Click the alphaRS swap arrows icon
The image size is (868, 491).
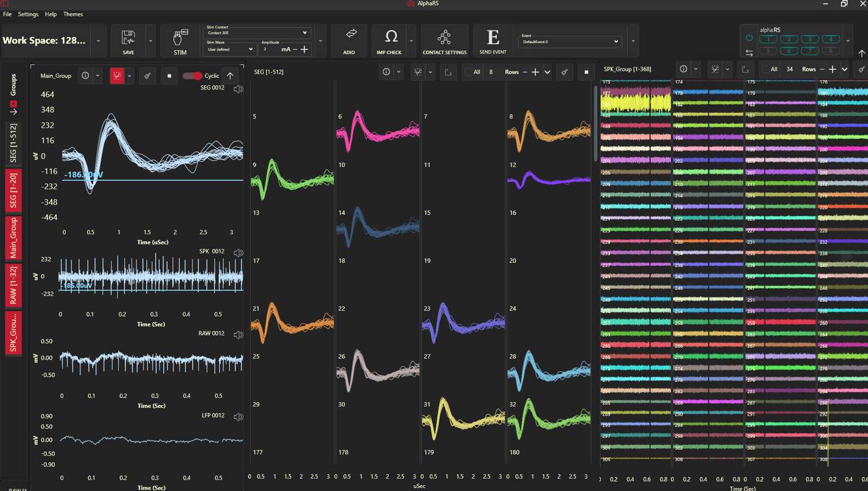tap(749, 52)
